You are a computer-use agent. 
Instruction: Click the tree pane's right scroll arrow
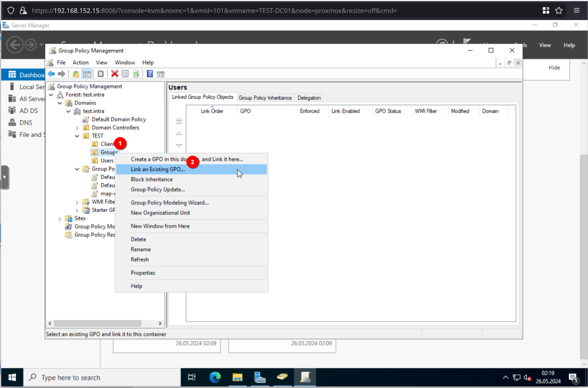tap(160, 323)
